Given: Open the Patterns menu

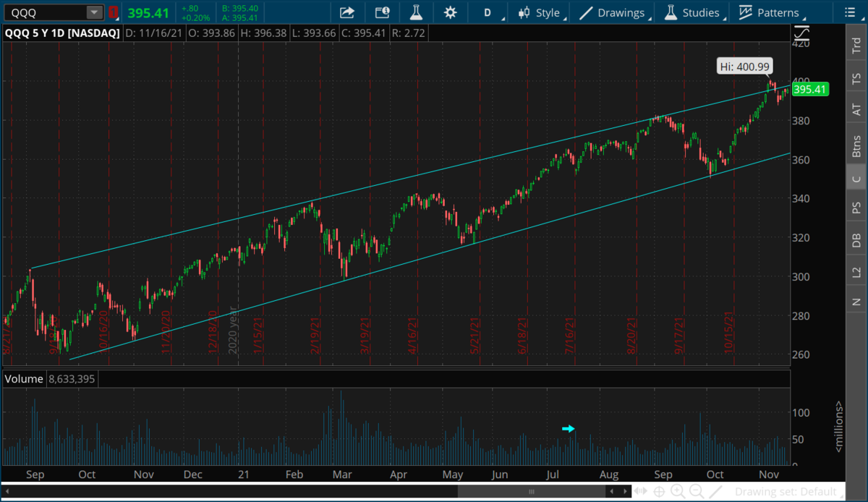Looking at the screenshot, I should (771, 12).
